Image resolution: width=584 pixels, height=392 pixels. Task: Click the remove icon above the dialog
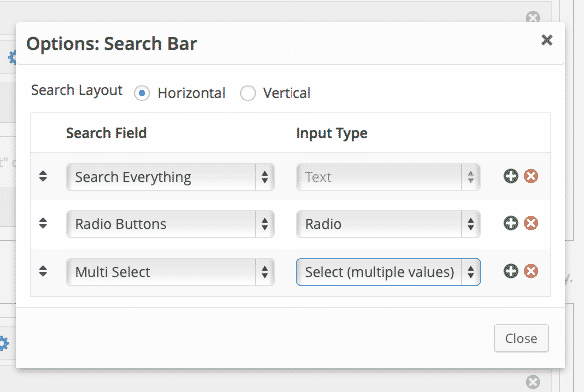(533, 17)
